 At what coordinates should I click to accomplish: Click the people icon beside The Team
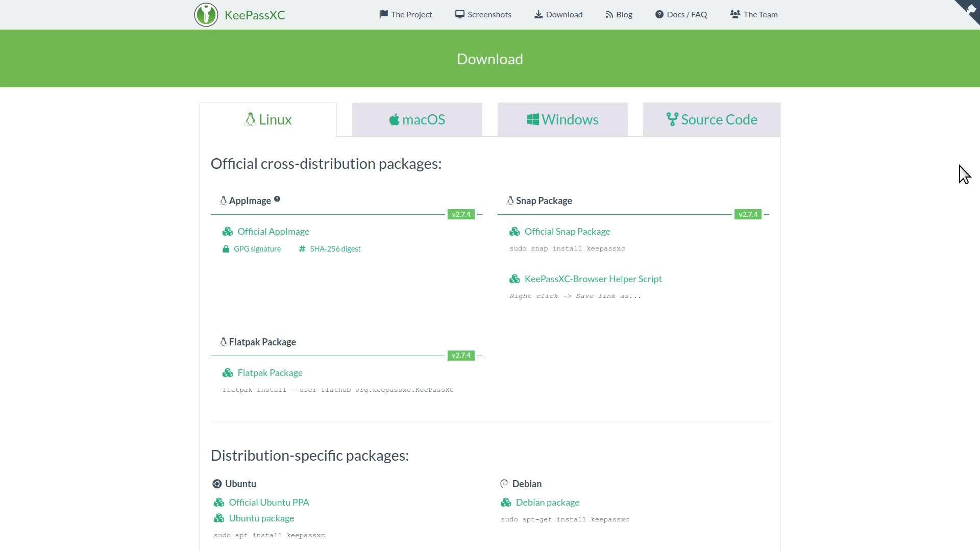735,14
